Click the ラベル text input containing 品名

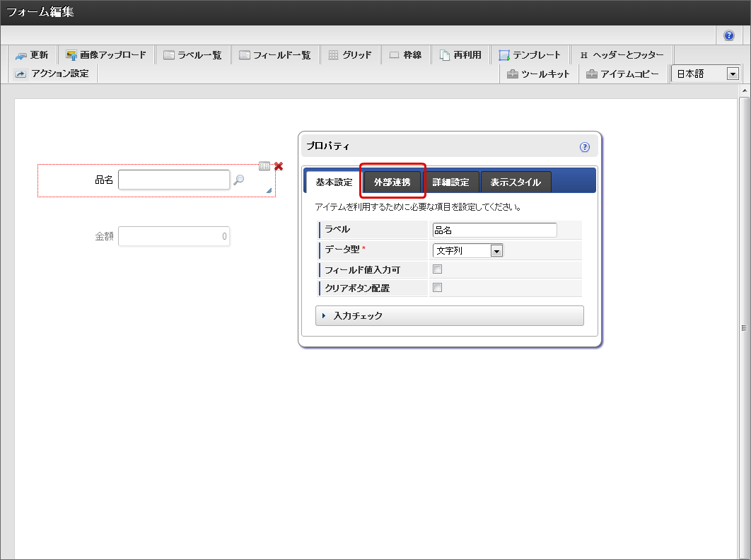[494, 230]
